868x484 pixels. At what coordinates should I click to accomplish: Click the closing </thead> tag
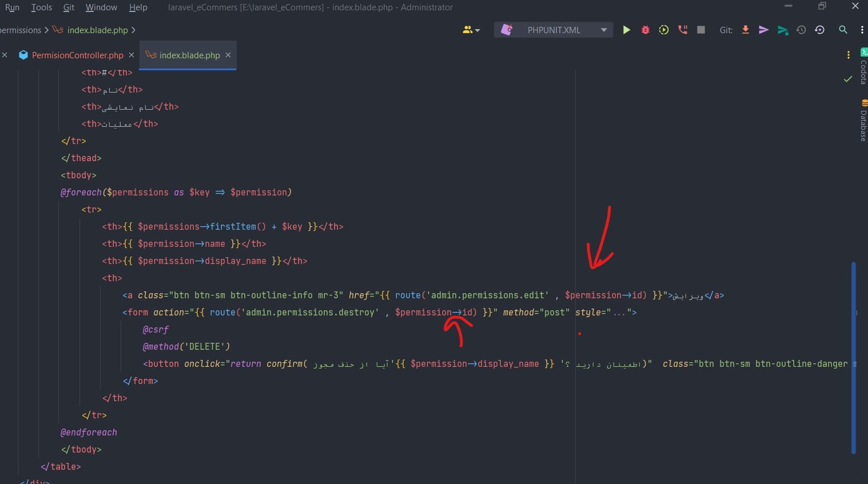81,158
